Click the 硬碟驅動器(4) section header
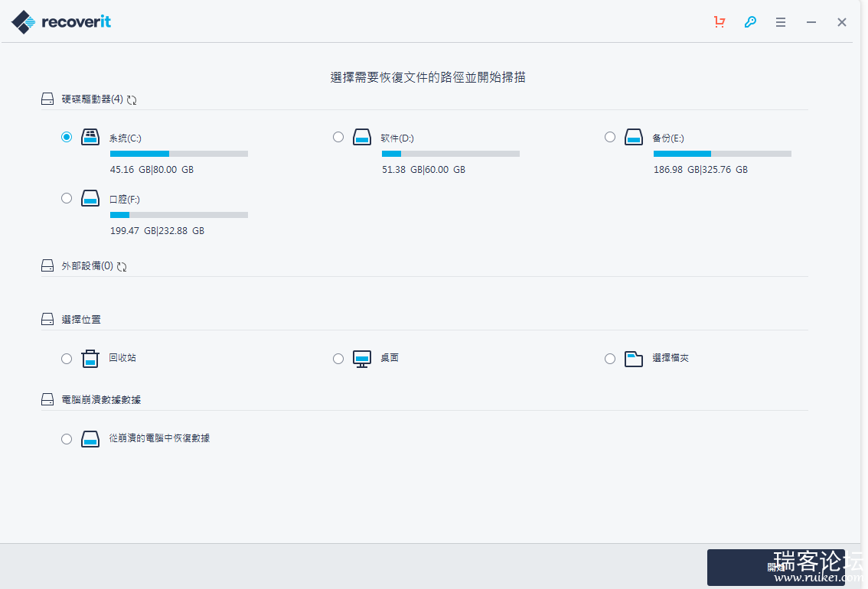The image size is (868, 589). (x=93, y=99)
